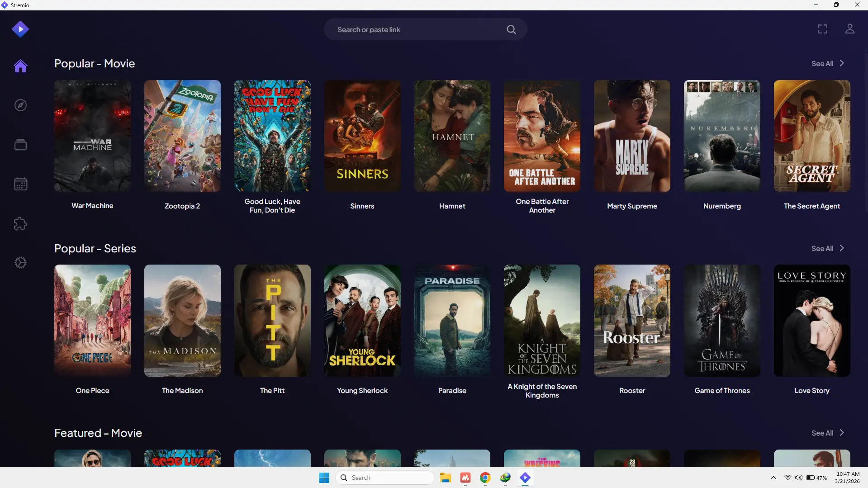The width and height of the screenshot is (868, 488).
Task: Click the Windows taskbar Search box
Action: coord(384,478)
